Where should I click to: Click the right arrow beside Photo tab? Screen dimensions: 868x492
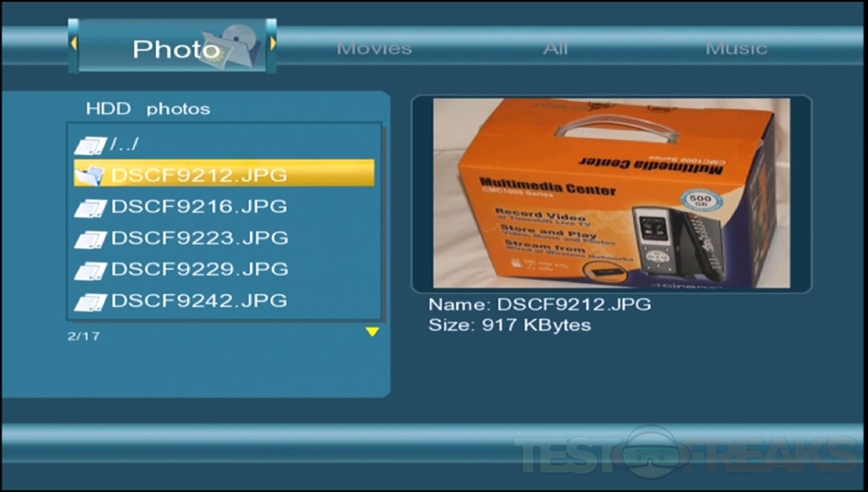[272, 42]
